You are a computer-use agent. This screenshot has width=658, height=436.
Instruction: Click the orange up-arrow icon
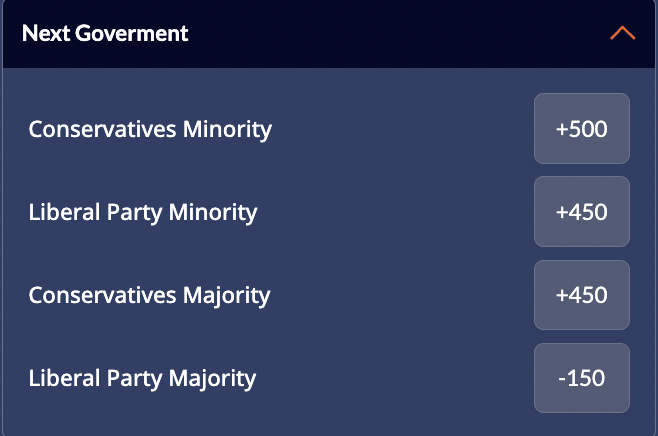point(622,33)
